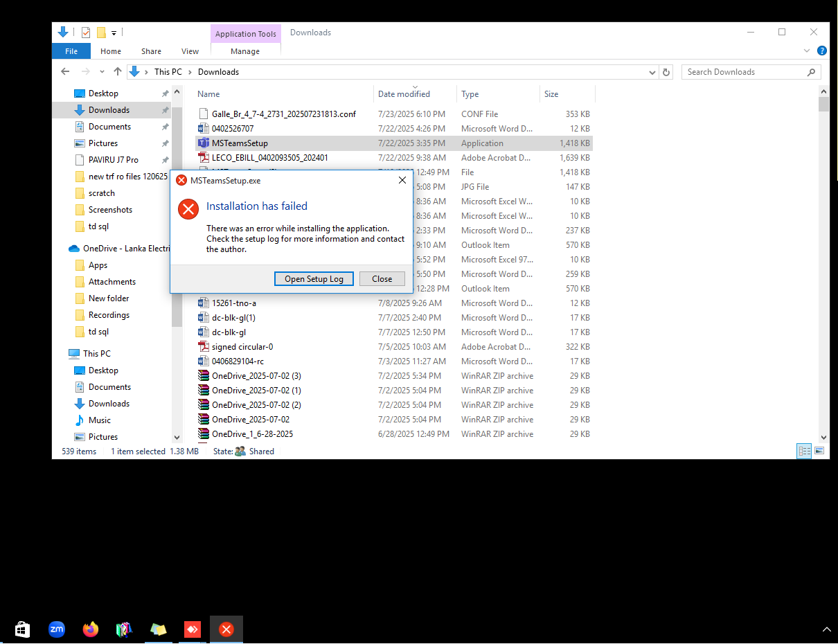
Task: Switch to the Home ribbon tab
Action: tap(111, 51)
